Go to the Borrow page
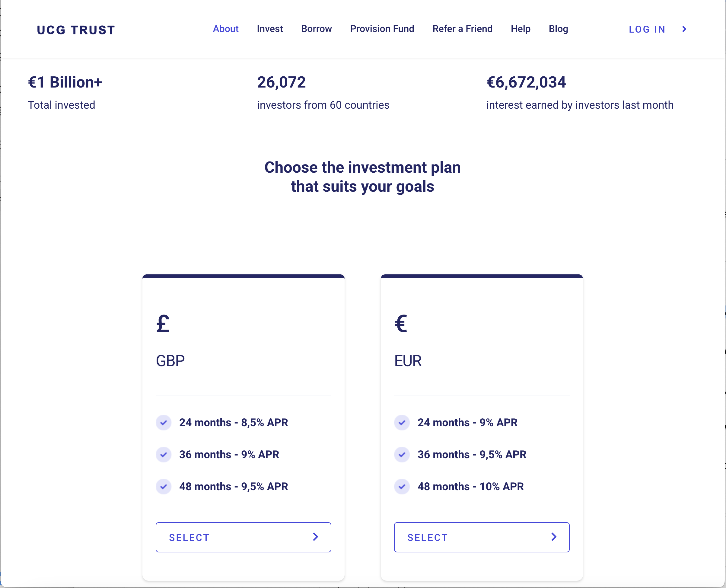 [x=316, y=29]
